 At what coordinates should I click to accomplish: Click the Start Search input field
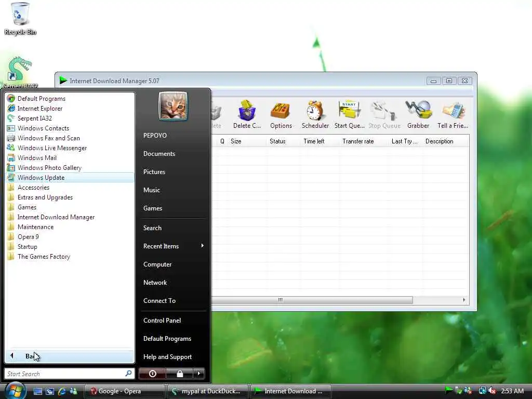click(x=69, y=374)
